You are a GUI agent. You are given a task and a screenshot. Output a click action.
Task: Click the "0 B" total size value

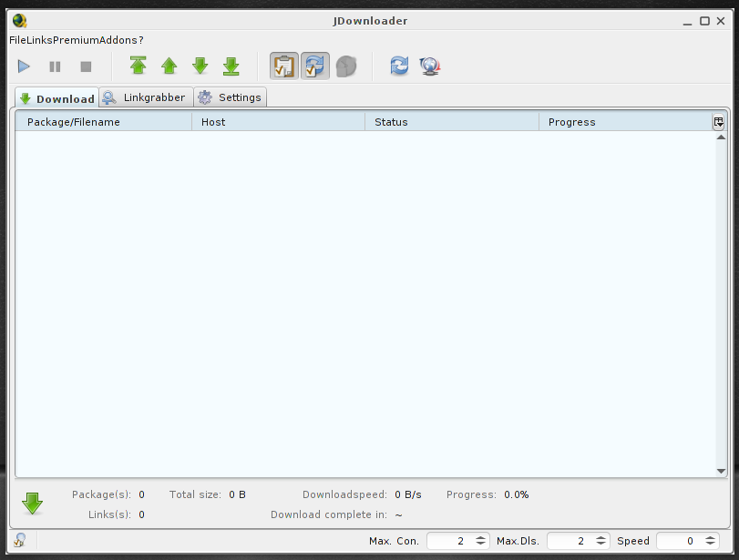238,494
